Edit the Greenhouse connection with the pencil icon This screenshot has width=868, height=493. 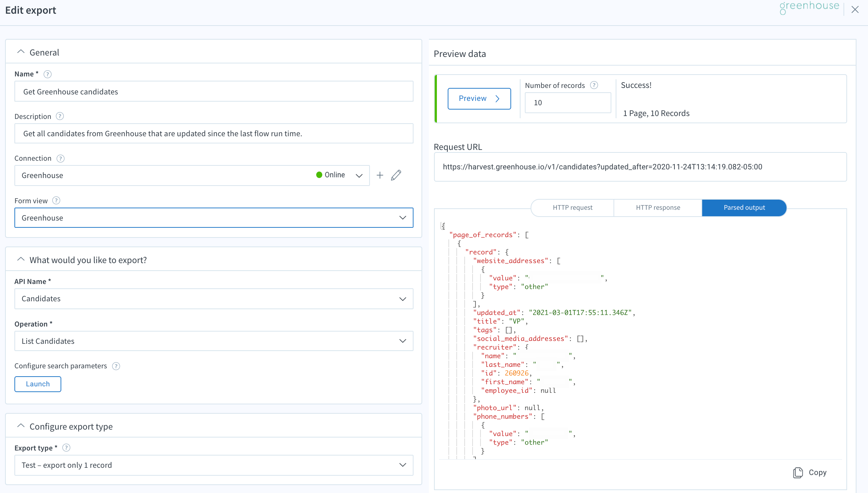click(x=396, y=175)
